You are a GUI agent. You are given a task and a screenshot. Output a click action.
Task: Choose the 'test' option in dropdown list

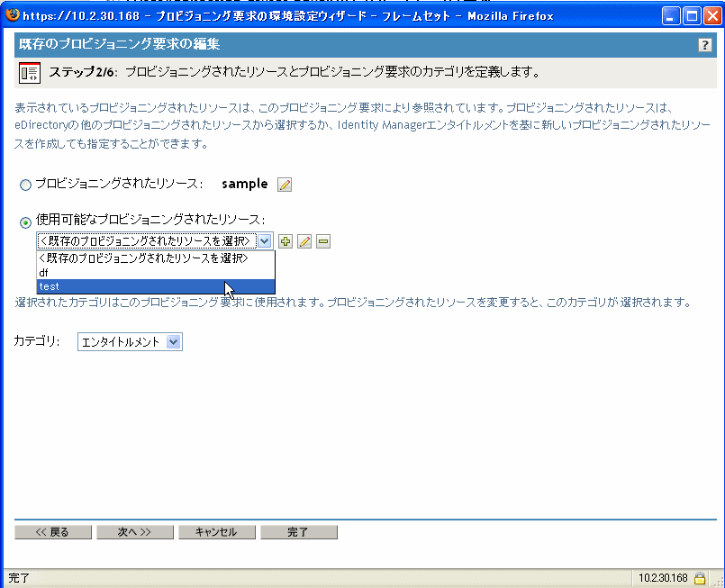[x=156, y=286]
